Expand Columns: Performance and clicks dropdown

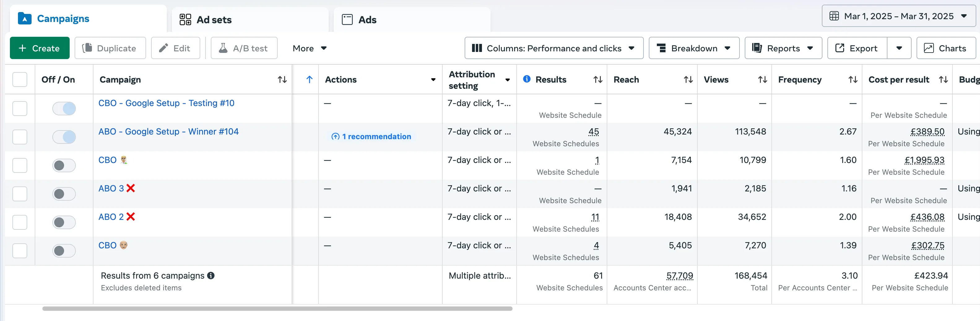(x=553, y=48)
